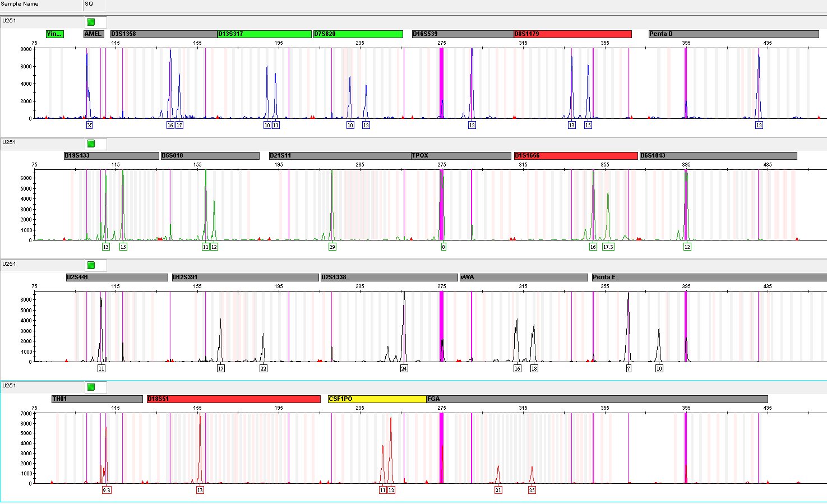Click the green SQ indicator above the D19S433 marker
827x504 pixels.
coord(91,144)
